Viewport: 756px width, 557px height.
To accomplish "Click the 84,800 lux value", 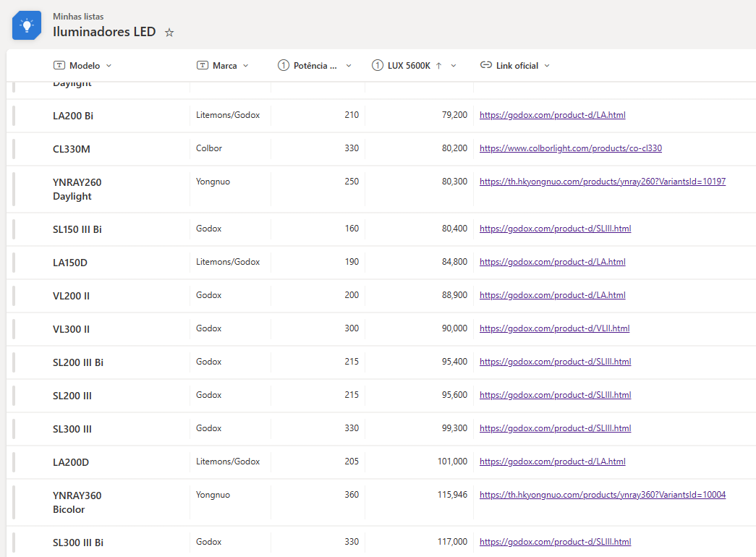I will pyautogui.click(x=454, y=261).
